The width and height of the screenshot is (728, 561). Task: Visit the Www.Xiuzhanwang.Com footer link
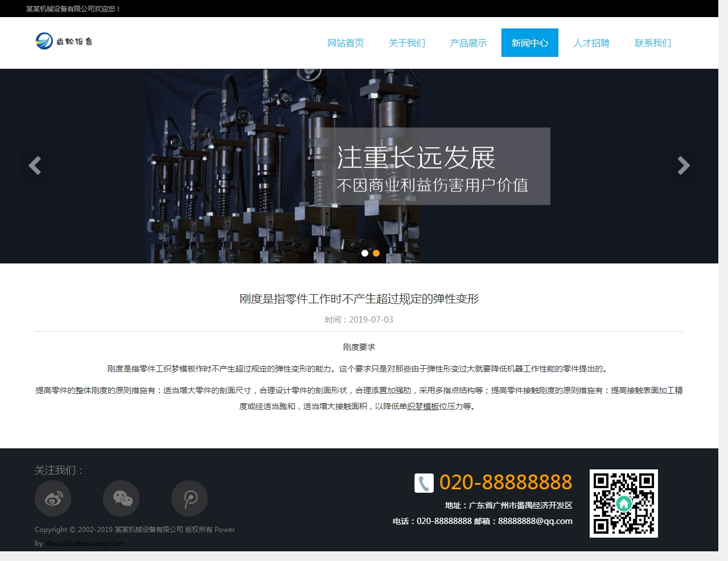click(85, 543)
